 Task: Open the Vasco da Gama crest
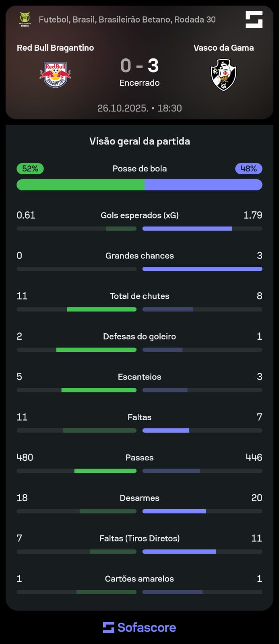[223, 75]
